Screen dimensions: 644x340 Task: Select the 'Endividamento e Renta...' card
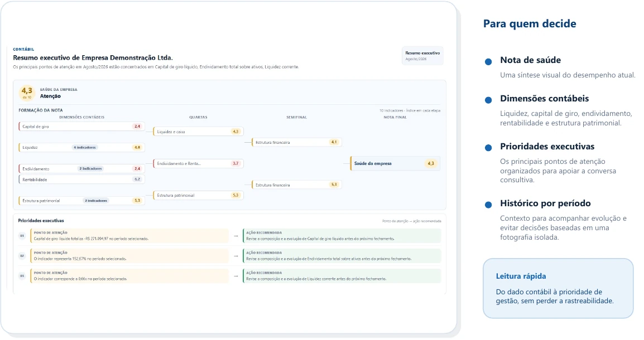pos(198,163)
